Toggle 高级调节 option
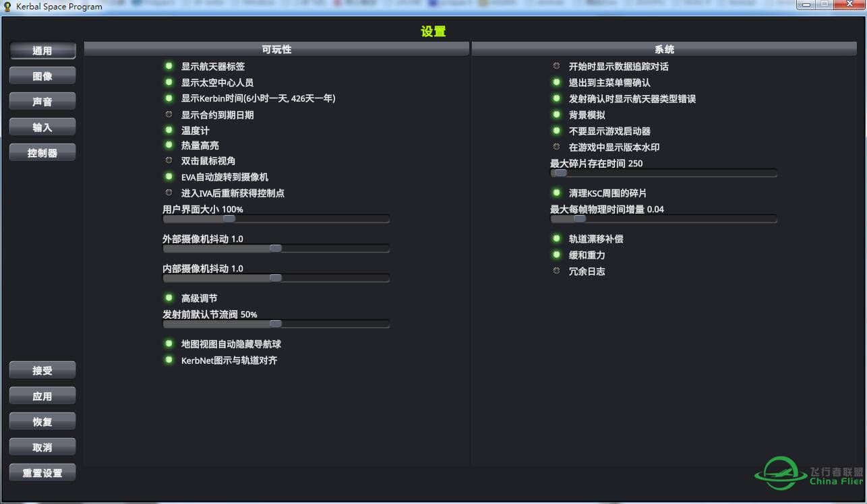Viewport: 867px width, 504px height. pyautogui.click(x=169, y=298)
